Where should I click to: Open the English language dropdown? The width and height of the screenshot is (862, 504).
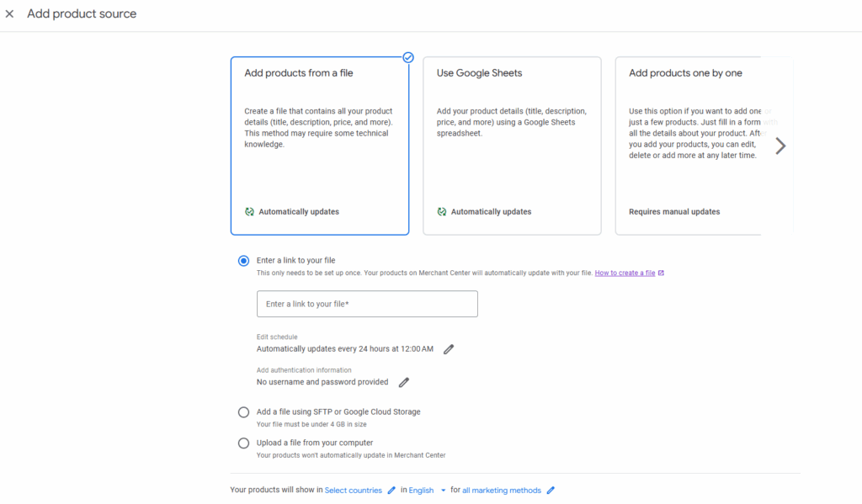click(x=423, y=490)
